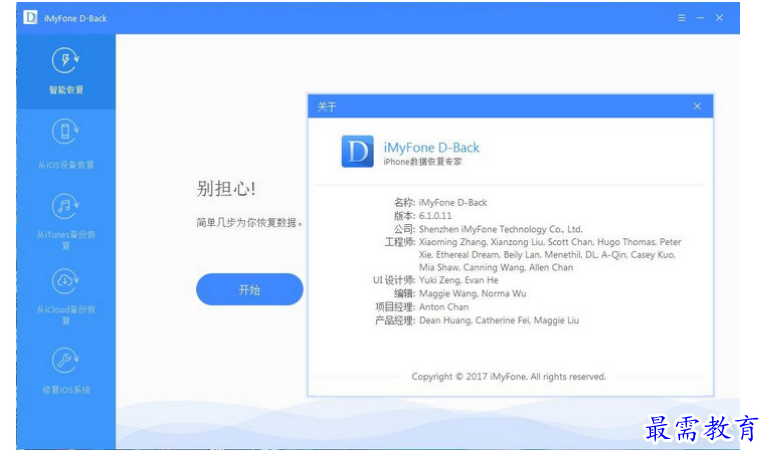Click the UI设计师 label
This screenshot has height=460, width=767.
[394, 280]
